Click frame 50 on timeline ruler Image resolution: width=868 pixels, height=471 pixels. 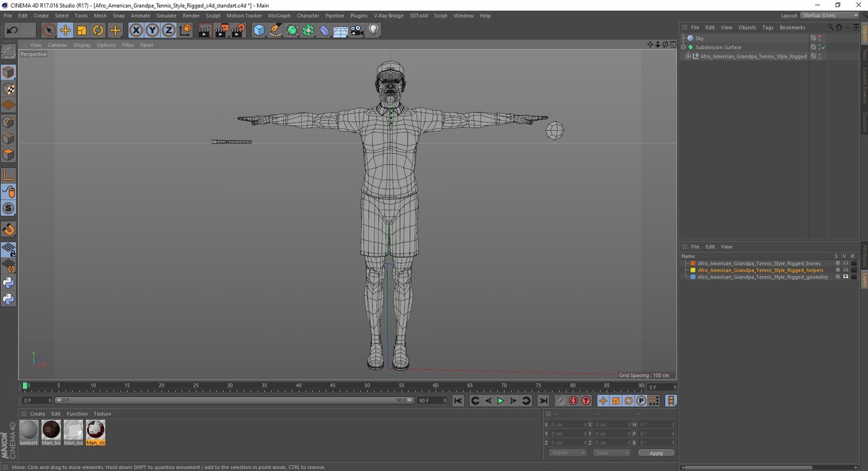367,386
